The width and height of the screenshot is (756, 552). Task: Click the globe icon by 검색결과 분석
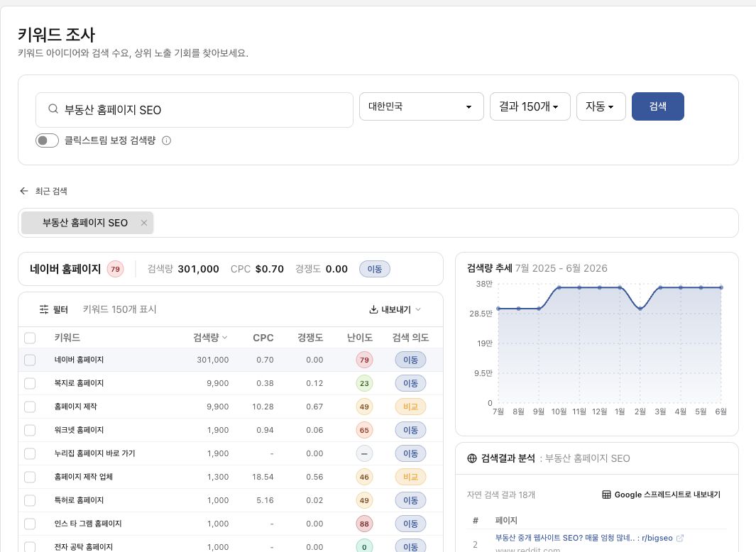point(472,458)
